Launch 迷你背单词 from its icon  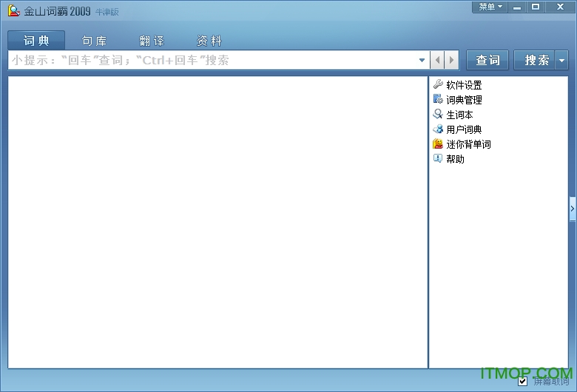coord(438,144)
